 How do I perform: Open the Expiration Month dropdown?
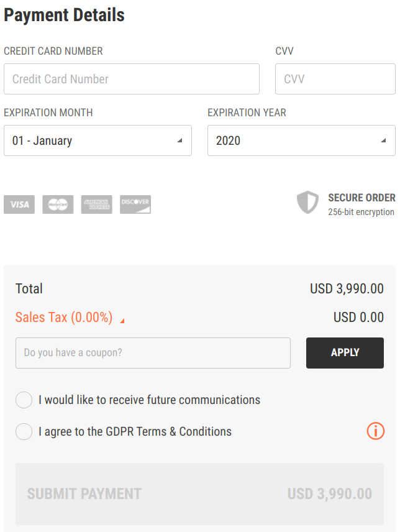98,140
